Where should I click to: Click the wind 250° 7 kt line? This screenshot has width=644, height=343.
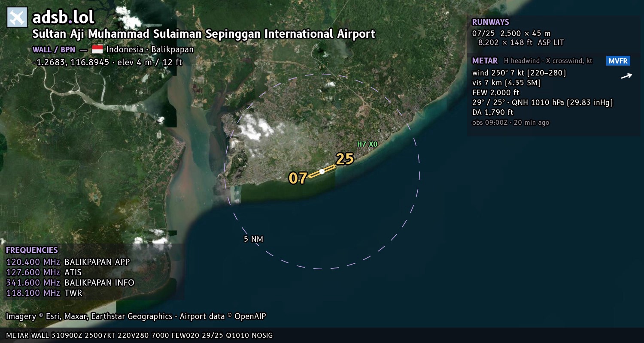(x=519, y=73)
